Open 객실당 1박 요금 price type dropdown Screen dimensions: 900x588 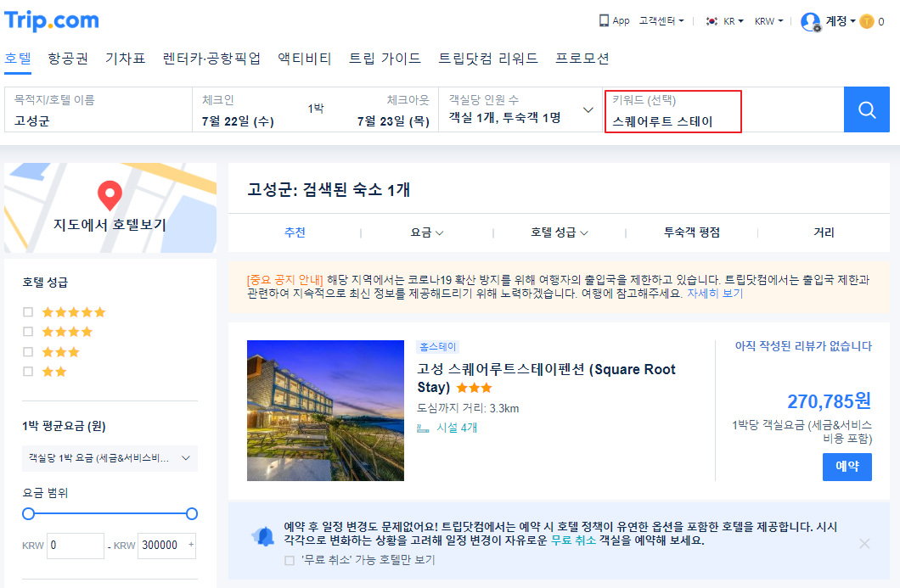110,458
